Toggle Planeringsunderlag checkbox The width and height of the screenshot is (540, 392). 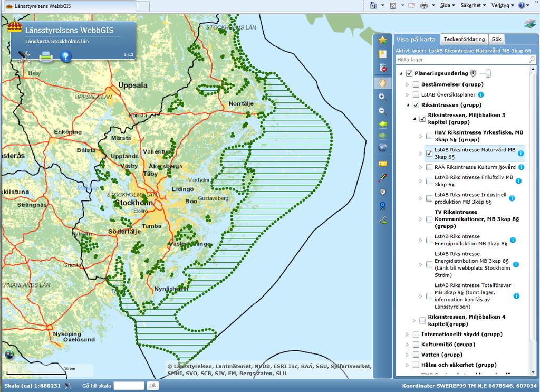pos(409,73)
